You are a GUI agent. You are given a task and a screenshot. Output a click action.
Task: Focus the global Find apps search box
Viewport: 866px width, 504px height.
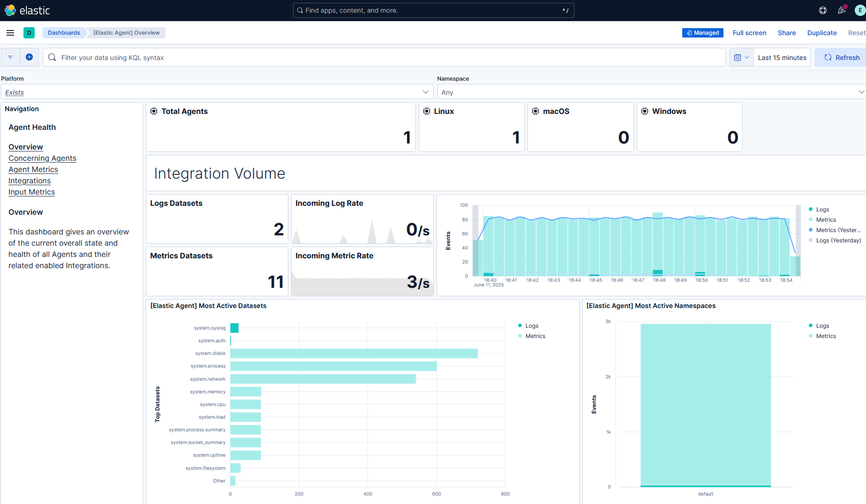tap(433, 10)
